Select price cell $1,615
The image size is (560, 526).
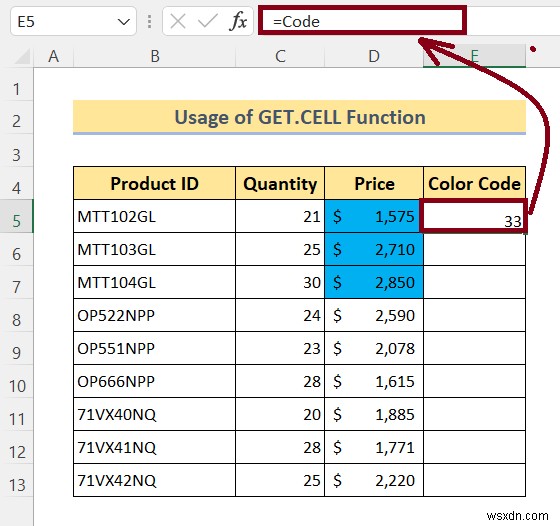coord(374,381)
